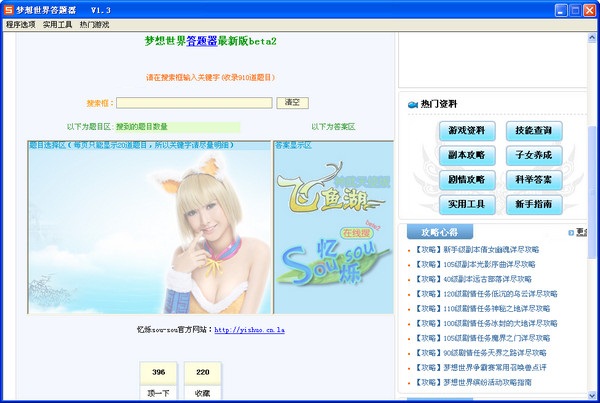Click the 396 vote count
600x403 pixels.
click(158, 372)
